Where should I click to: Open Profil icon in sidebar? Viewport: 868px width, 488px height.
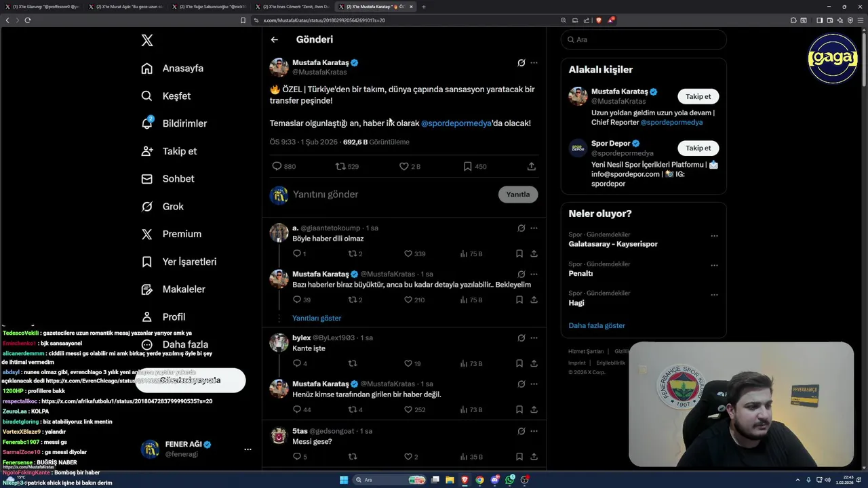click(x=146, y=317)
